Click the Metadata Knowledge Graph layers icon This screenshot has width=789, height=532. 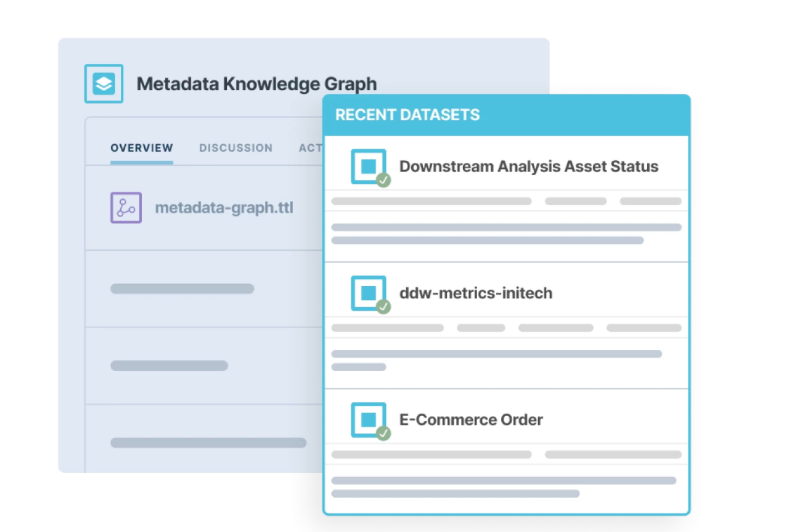(x=104, y=84)
